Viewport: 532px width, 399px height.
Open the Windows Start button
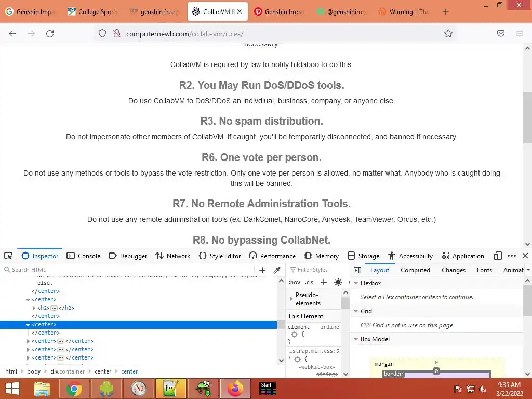tap(12, 389)
